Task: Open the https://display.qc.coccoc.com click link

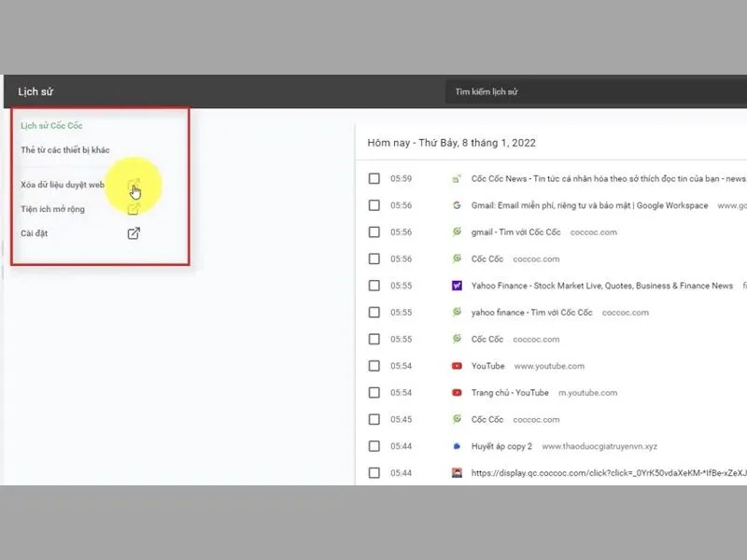Action: [609, 473]
